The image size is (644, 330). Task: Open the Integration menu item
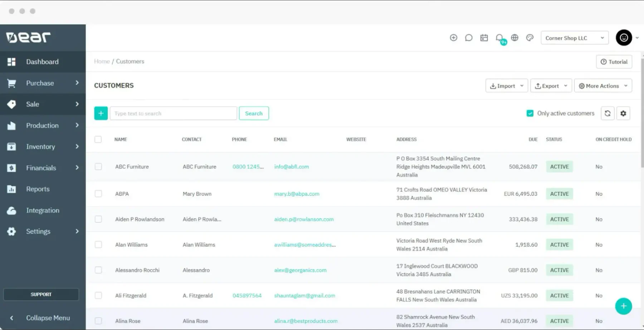43,210
